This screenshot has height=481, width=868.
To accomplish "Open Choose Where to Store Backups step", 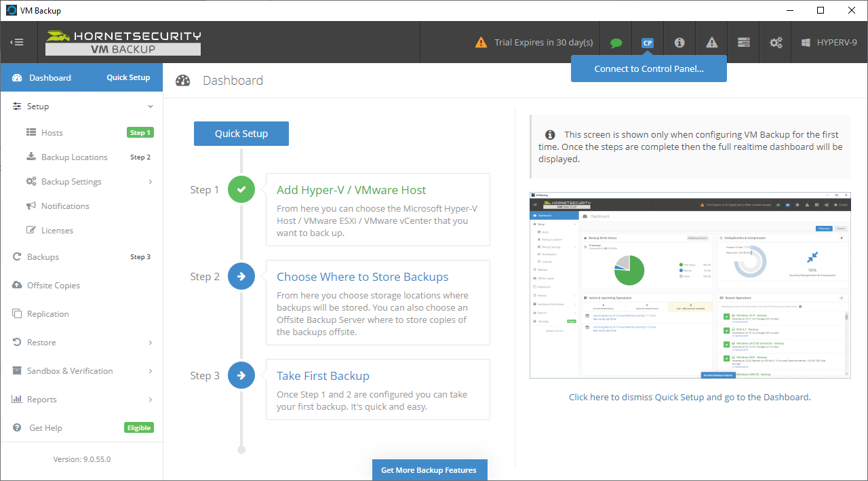I will pyautogui.click(x=378, y=303).
